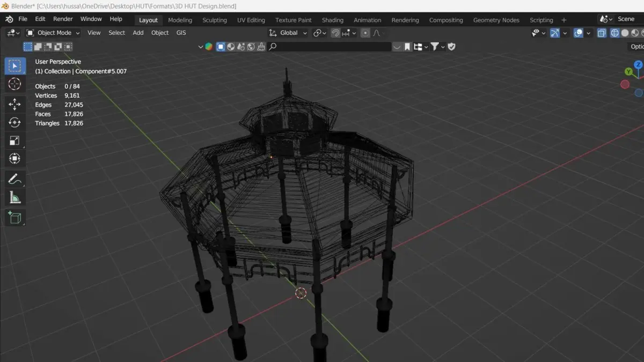Activate the Transform tool
Viewport: 644px width, 362px height.
(x=14, y=159)
